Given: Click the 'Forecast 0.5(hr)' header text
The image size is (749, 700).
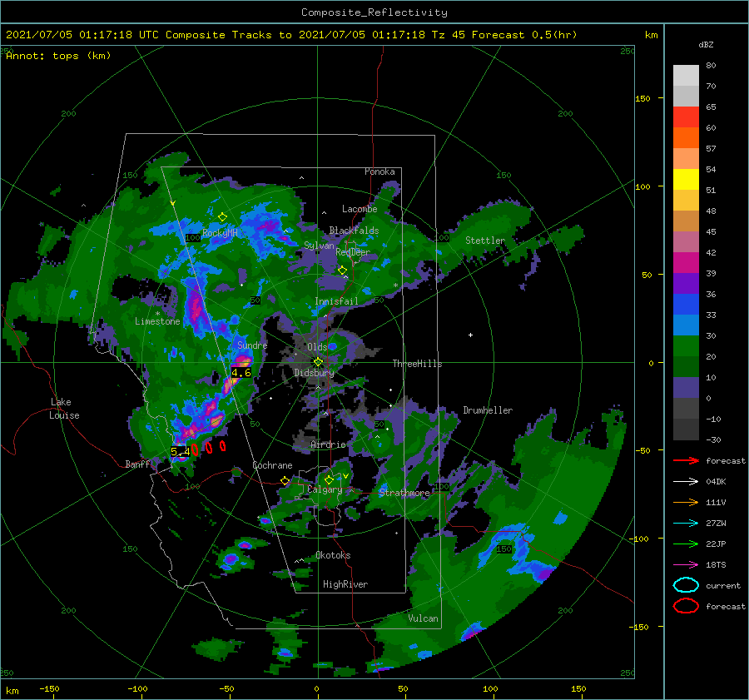Looking at the screenshot, I should (x=524, y=35).
